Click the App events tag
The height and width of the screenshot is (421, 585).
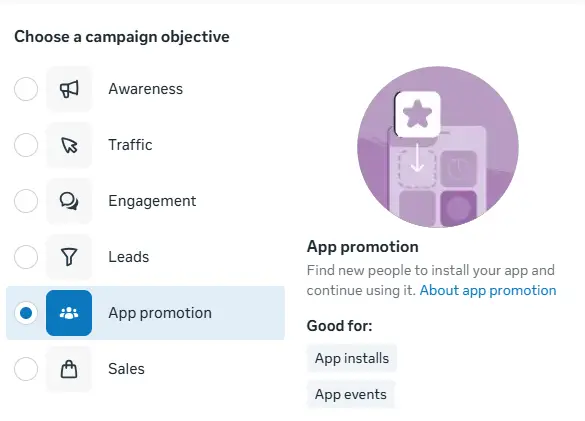(x=351, y=395)
